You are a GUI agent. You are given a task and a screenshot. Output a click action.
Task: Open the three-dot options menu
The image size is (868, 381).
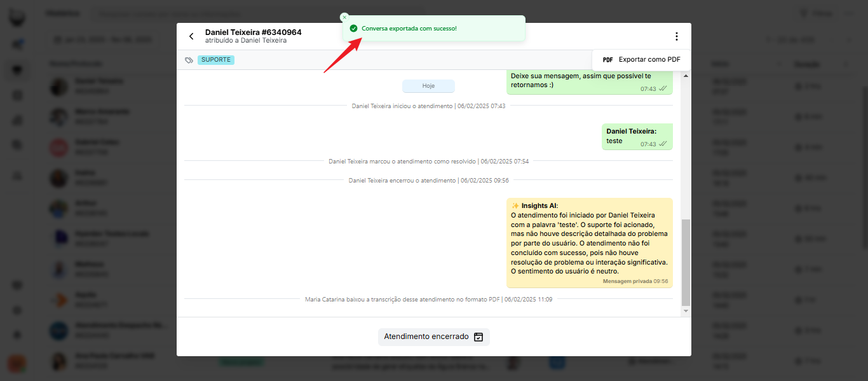[676, 36]
